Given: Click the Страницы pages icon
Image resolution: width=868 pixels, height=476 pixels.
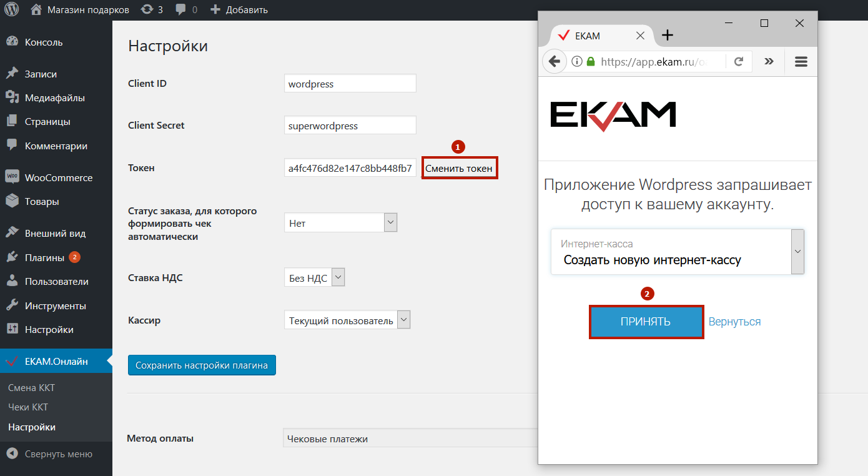Looking at the screenshot, I should (x=12, y=121).
